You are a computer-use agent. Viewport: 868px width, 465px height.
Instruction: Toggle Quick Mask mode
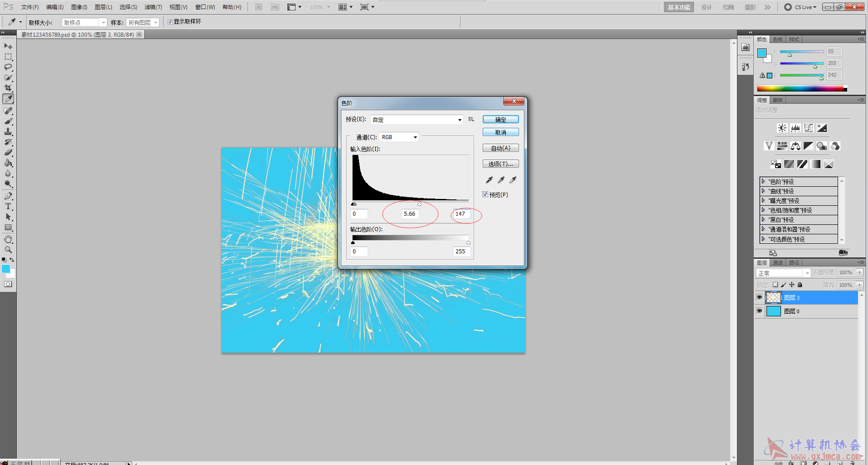pos(8,284)
